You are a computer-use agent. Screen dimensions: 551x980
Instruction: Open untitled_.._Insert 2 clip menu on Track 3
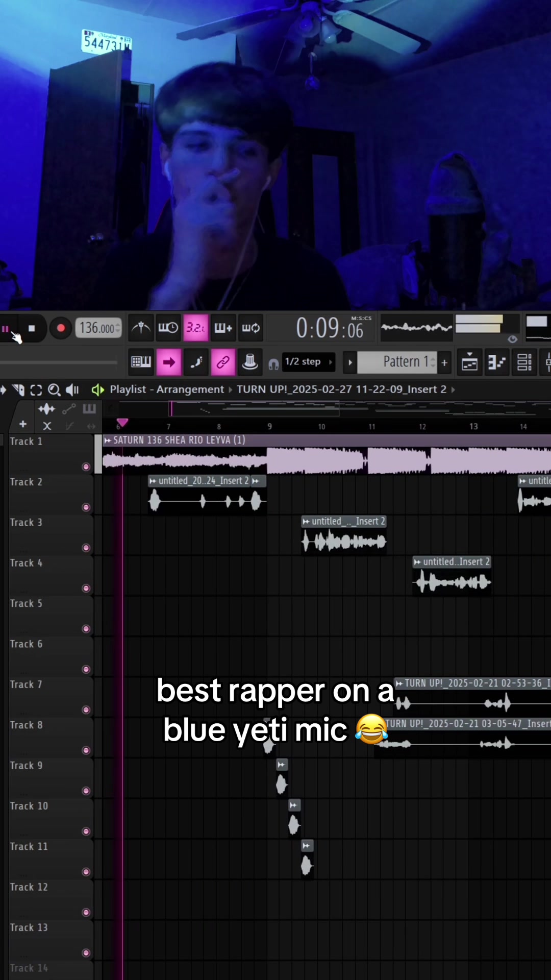point(306,521)
